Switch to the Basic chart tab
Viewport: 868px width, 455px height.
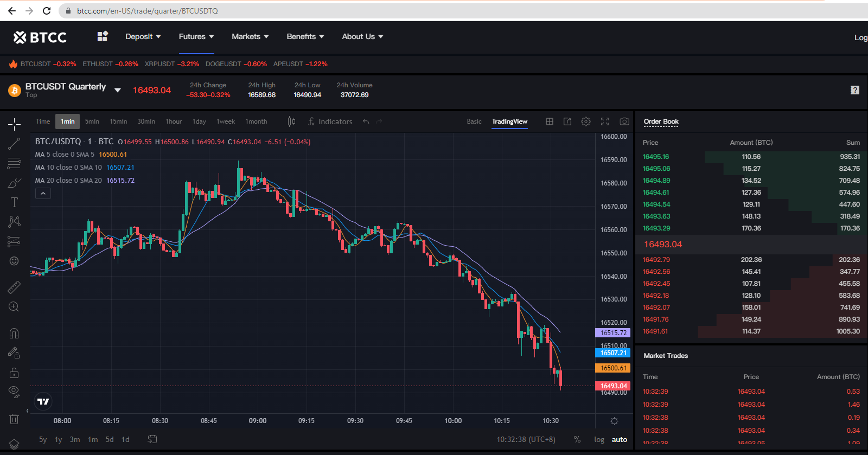tap(474, 121)
